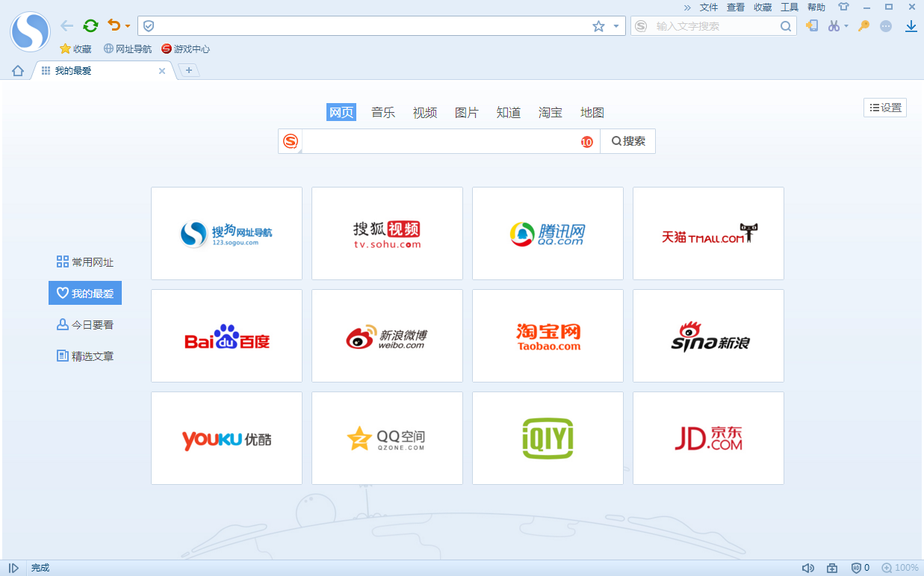Expand the hidden menu chevron next to 文件

coord(687,7)
